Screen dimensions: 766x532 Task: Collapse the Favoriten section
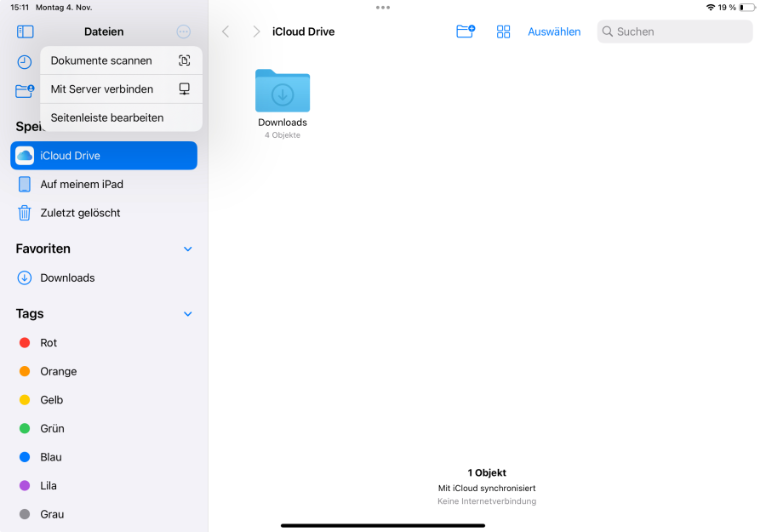point(187,249)
